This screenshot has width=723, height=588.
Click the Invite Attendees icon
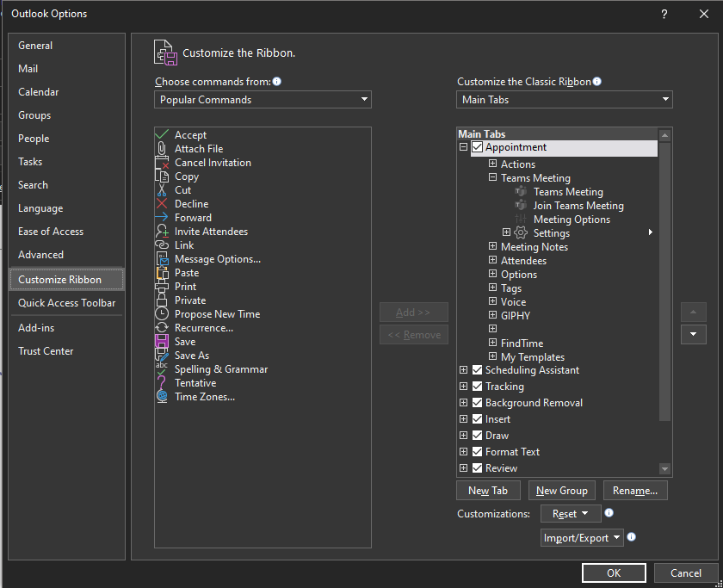pos(162,231)
